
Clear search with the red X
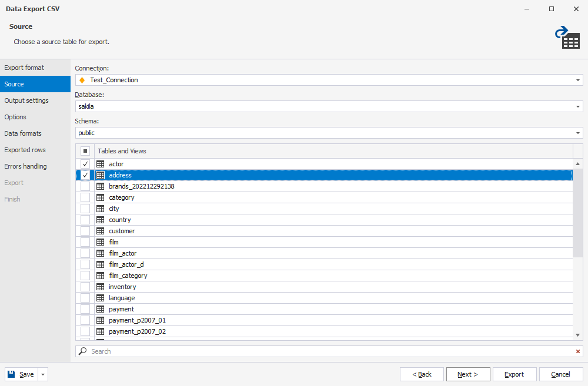(578, 351)
